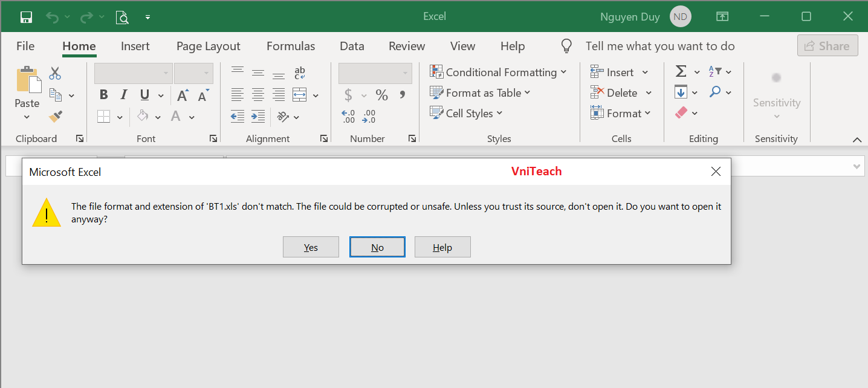Click Sort and Filter icon

coord(715,72)
